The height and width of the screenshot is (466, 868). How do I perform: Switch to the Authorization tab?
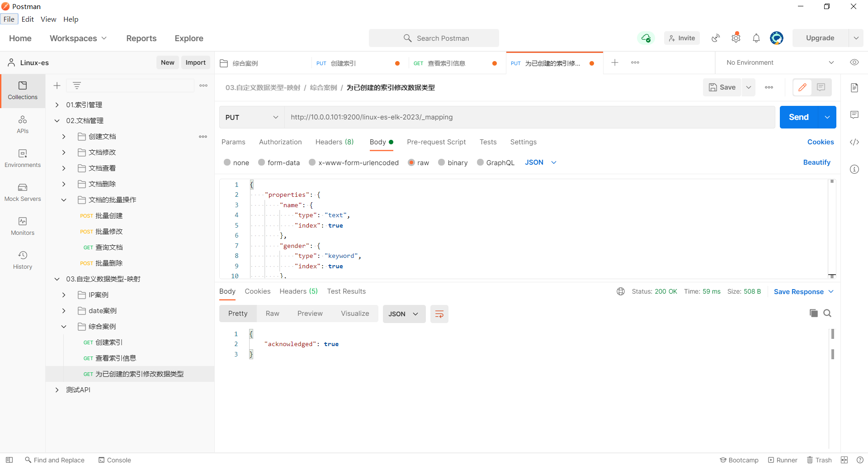(x=280, y=142)
